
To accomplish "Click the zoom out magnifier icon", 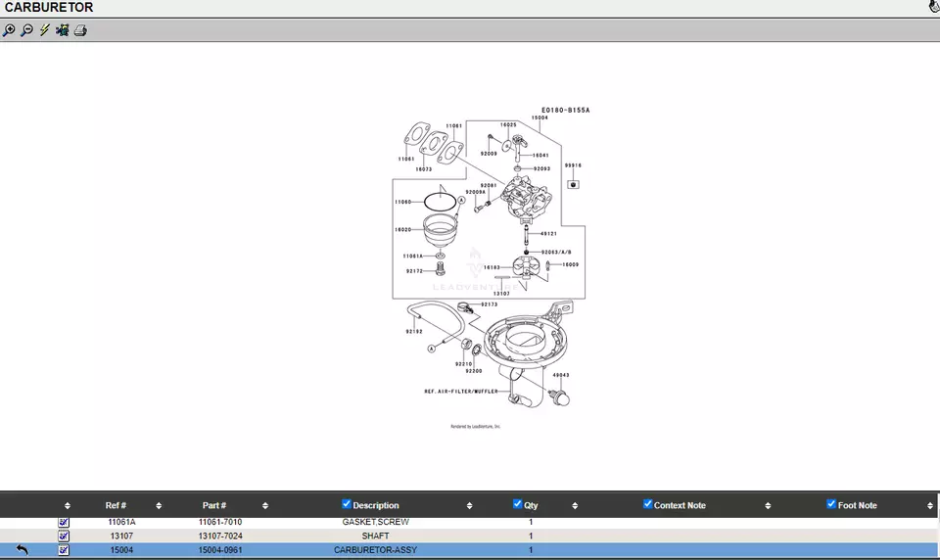I will pyautogui.click(x=26, y=30).
